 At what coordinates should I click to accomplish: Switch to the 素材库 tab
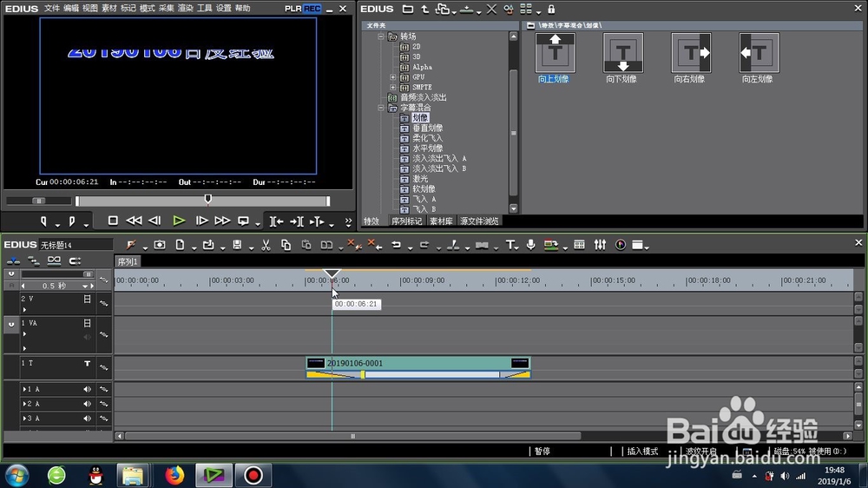441,221
